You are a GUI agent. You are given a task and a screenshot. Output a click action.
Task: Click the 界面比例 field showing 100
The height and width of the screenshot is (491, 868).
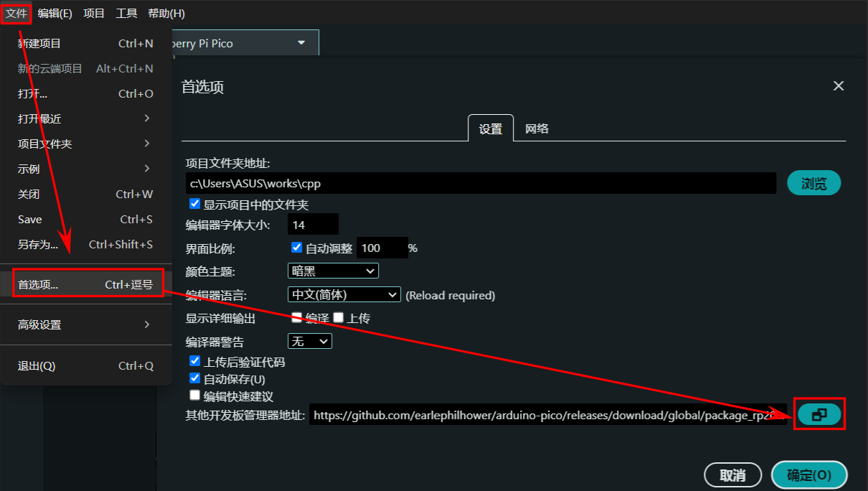tap(382, 248)
